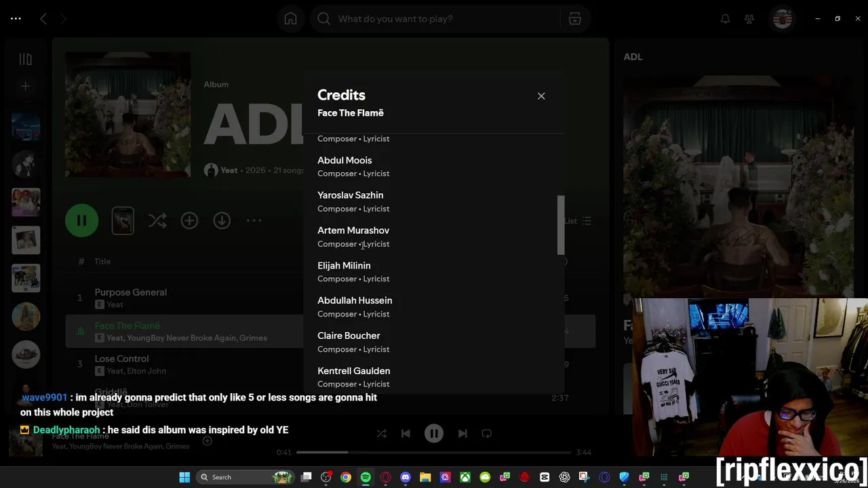Open Google Chrome from the taskbar
Viewport: 868px width, 488px height.
click(346, 477)
